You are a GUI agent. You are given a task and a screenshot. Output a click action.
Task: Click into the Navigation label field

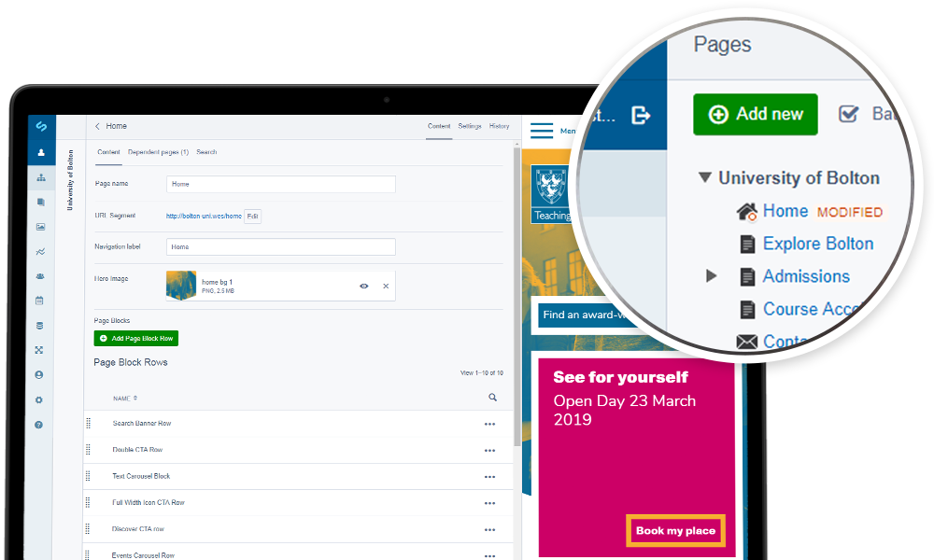[x=280, y=247]
